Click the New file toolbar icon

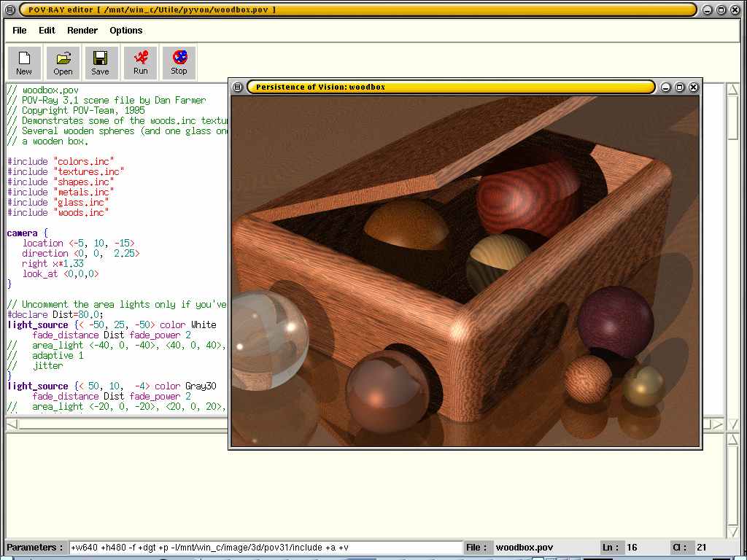coord(24,62)
